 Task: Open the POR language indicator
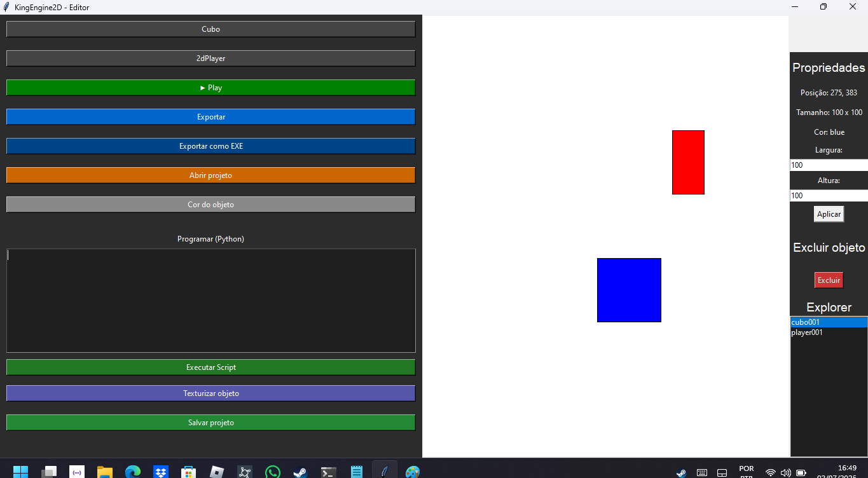pos(747,472)
